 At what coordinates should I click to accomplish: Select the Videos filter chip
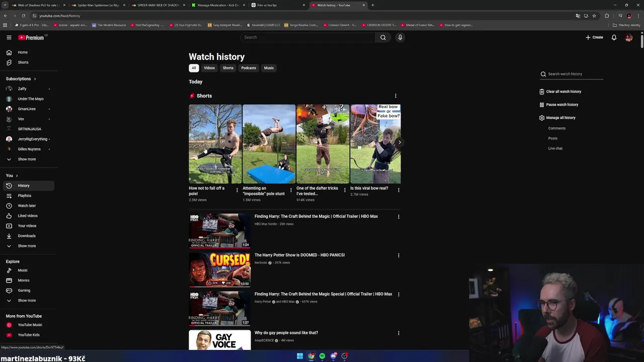[x=209, y=68]
